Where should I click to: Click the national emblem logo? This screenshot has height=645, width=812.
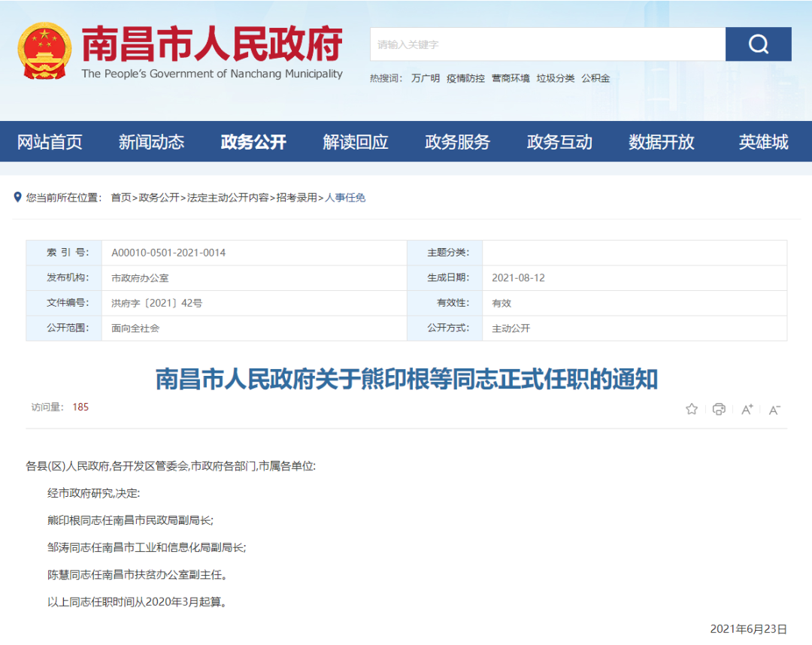coord(44,51)
